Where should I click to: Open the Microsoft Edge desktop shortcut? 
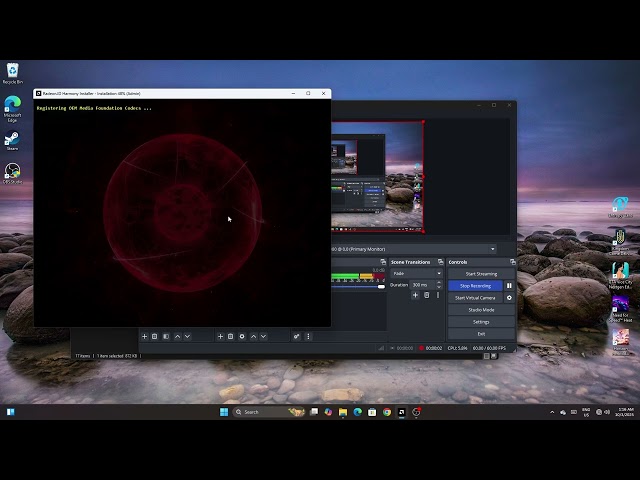point(13,109)
